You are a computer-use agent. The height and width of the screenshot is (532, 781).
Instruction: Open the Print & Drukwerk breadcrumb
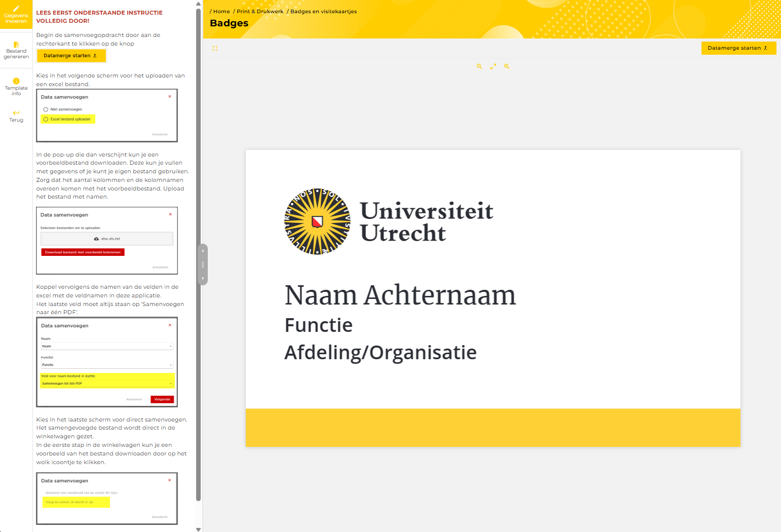coord(260,11)
